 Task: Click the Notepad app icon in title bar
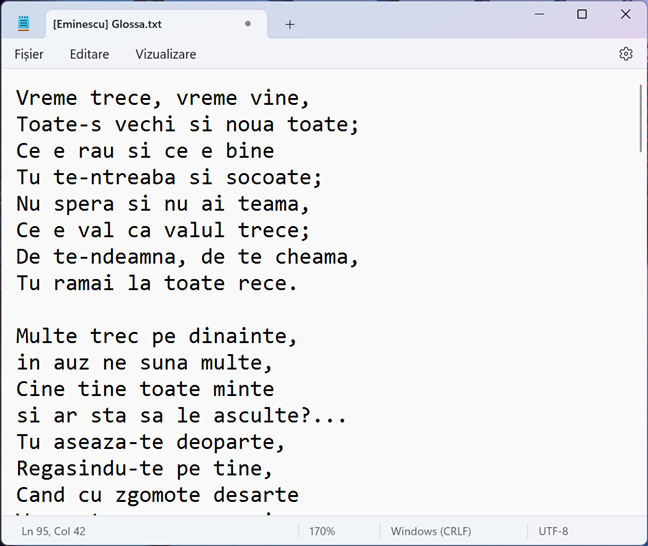[x=24, y=24]
